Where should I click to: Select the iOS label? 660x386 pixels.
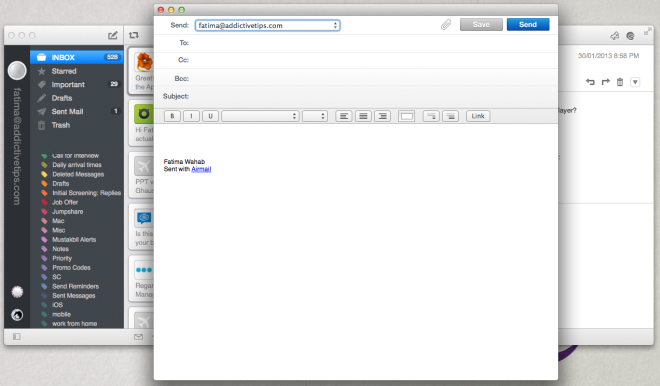[x=57, y=305]
